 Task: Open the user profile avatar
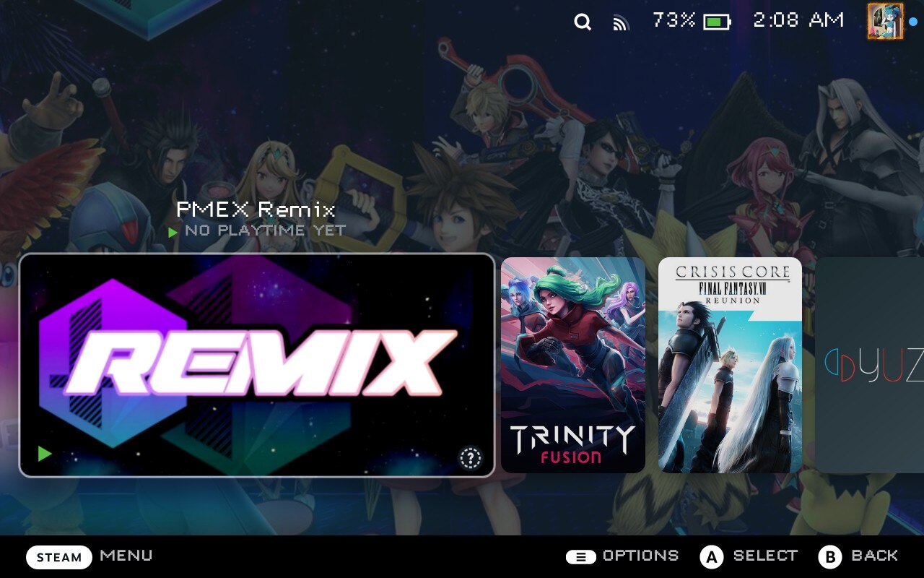click(x=885, y=21)
